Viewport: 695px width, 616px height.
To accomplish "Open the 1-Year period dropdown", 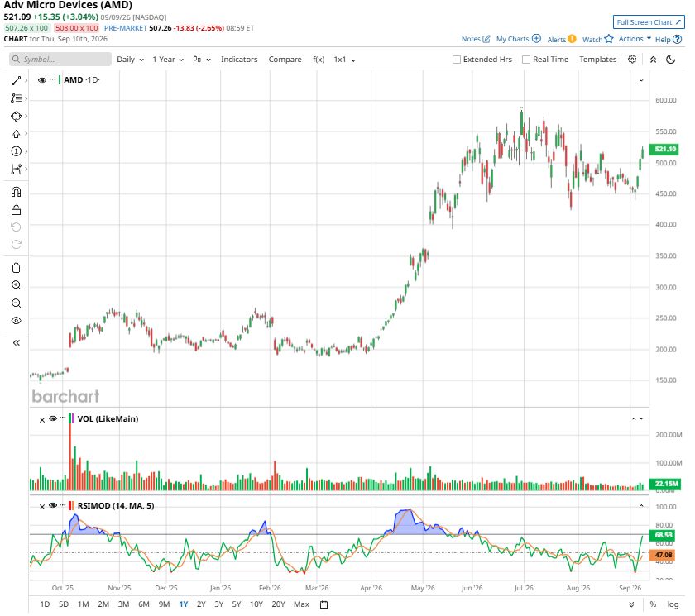I will click(168, 60).
